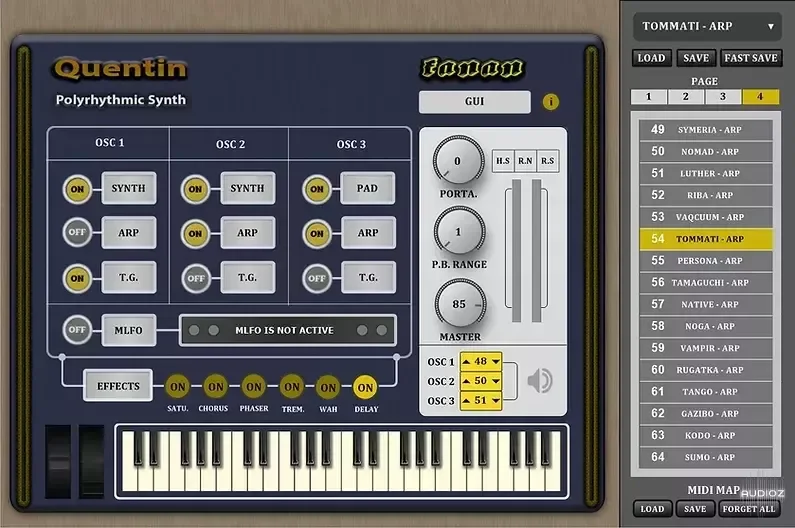Click the GUI button
The width and height of the screenshot is (795, 528).
coord(475,101)
